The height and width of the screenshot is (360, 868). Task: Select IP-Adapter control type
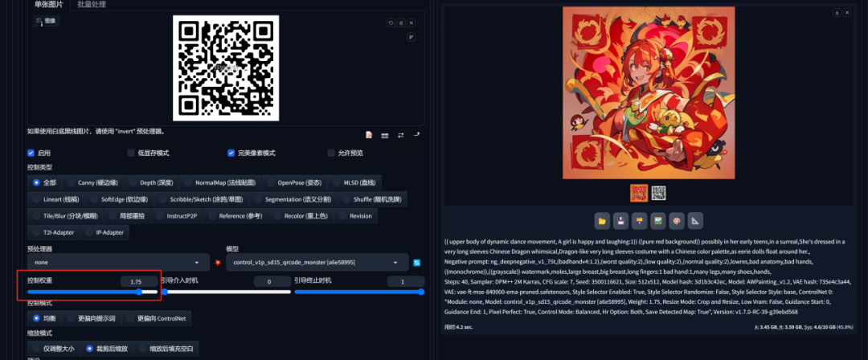[x=104, y=232]
